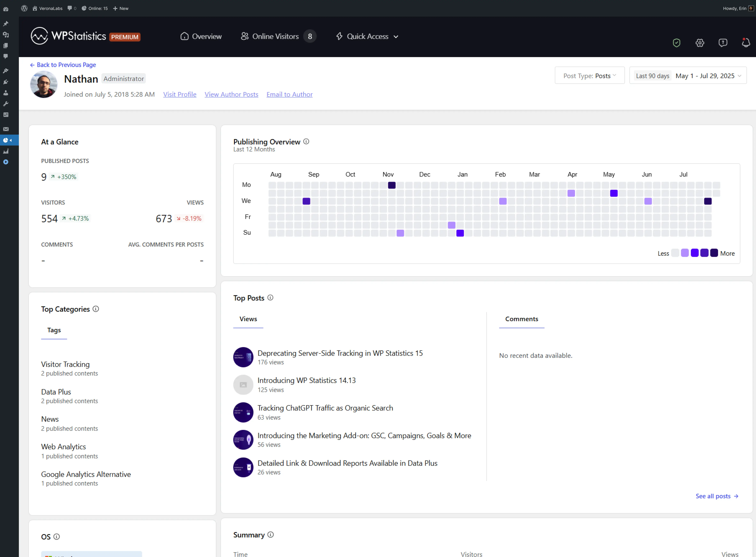The height and width of the screenshot is (557, 756).
Task: Expand the Quick Access dropdown
Action: point(367,36)
